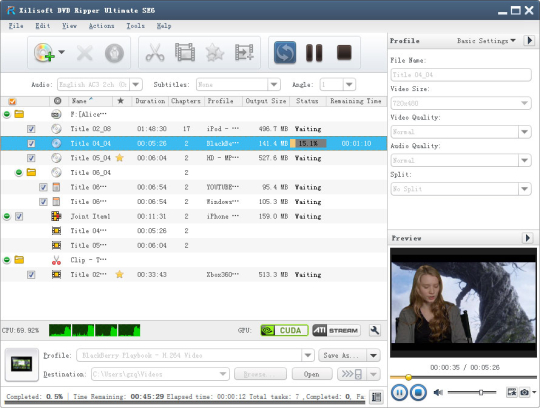Click the status bar log icon
This screenshot has width=540, height=408.
[376, 397]
